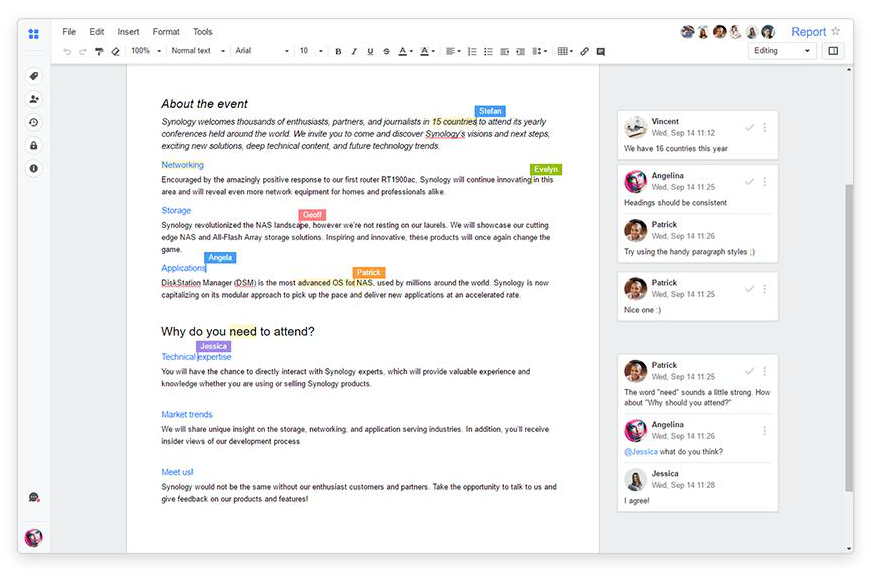The width and height of the screenshot is (871, 577).
Task: Click the lock icon in sidebar
Action: [34, 145]
